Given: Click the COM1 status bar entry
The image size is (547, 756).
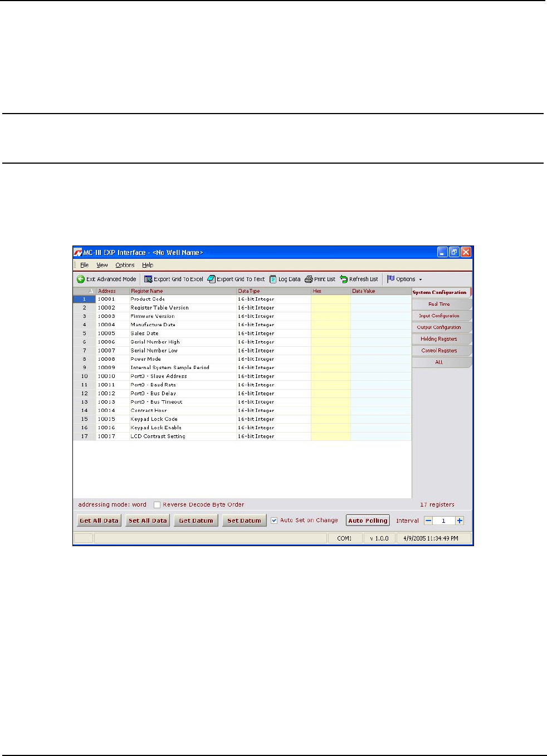Looking at the screenshot, I should tap(344, 538).
